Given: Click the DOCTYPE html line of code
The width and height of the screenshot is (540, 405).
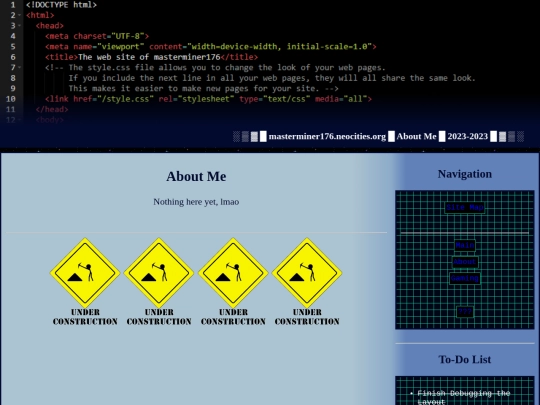Looking at the screenshot, I should 61,5.
